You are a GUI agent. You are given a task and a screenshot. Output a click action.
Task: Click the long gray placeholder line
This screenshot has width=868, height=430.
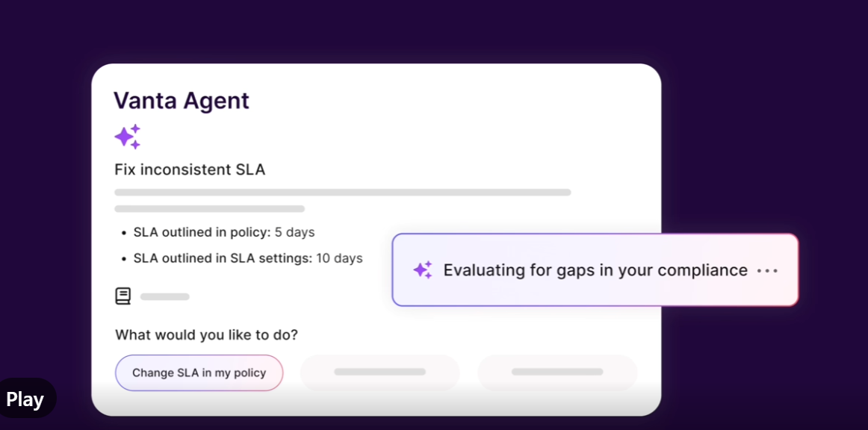342,193
